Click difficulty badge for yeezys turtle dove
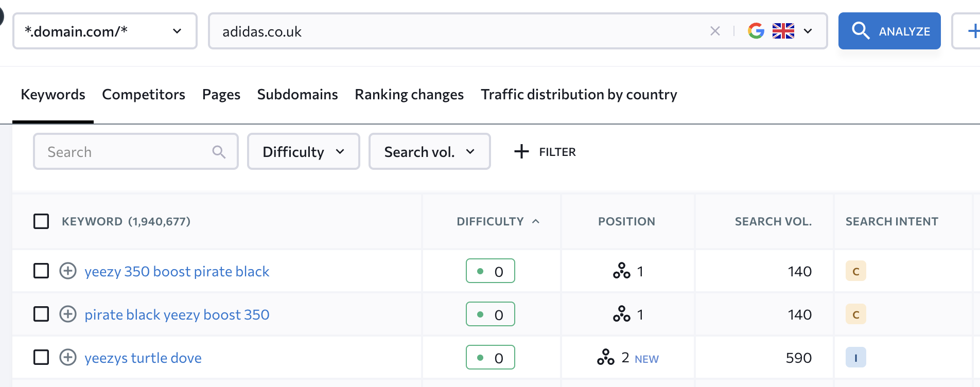Screen dimensions: 980x387 tap(491, 357)
